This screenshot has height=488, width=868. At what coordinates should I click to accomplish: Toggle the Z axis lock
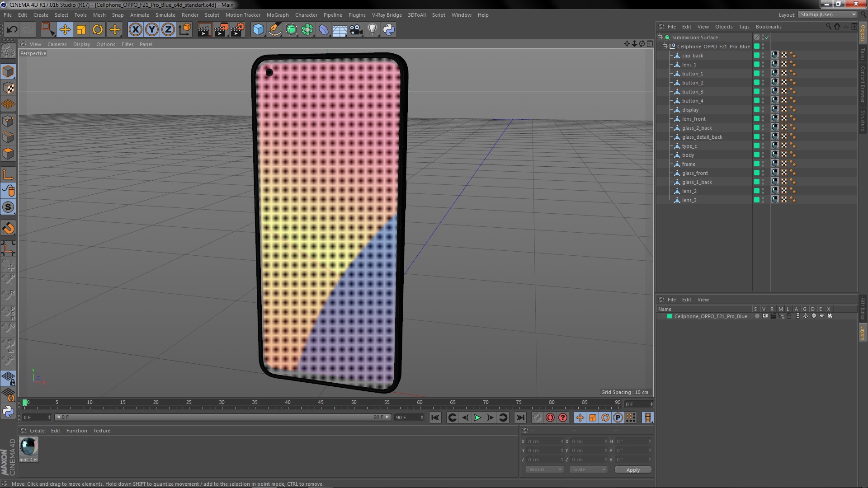click(x=168, y=30)
